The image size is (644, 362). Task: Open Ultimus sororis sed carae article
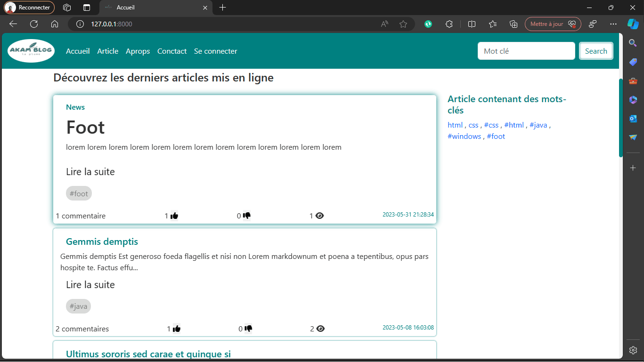(x=148, y=354)
